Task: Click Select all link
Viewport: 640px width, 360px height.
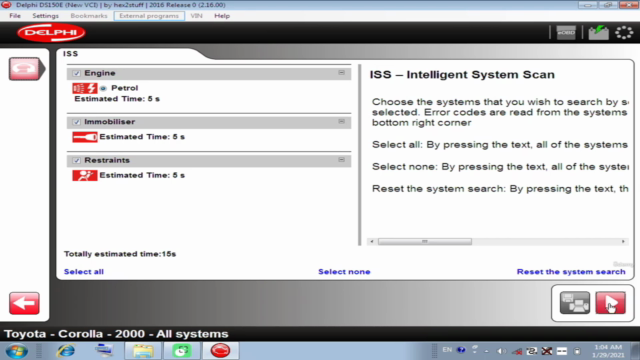Action: click(x=84, y=272)
